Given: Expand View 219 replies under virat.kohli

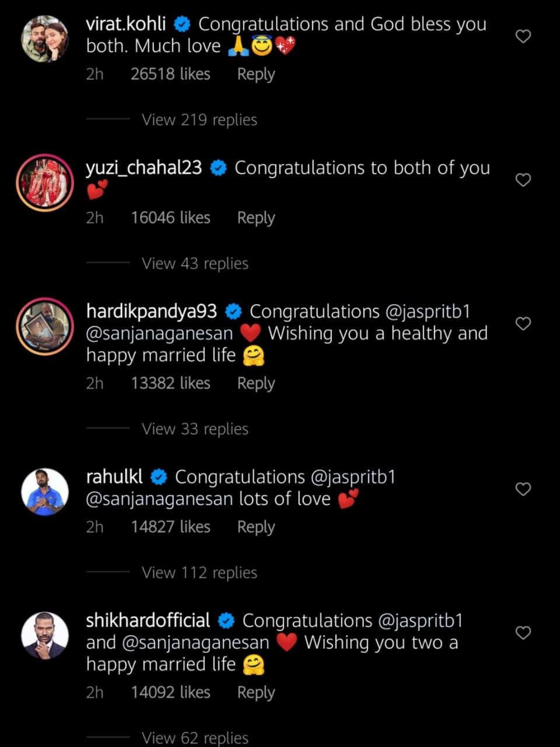Looking at the screenshot, I should point(199,120).
